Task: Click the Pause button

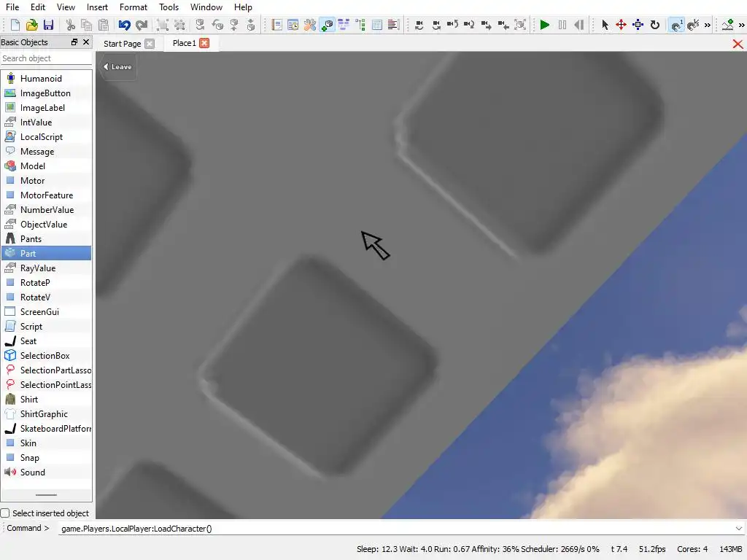Action: pos(562,25)
